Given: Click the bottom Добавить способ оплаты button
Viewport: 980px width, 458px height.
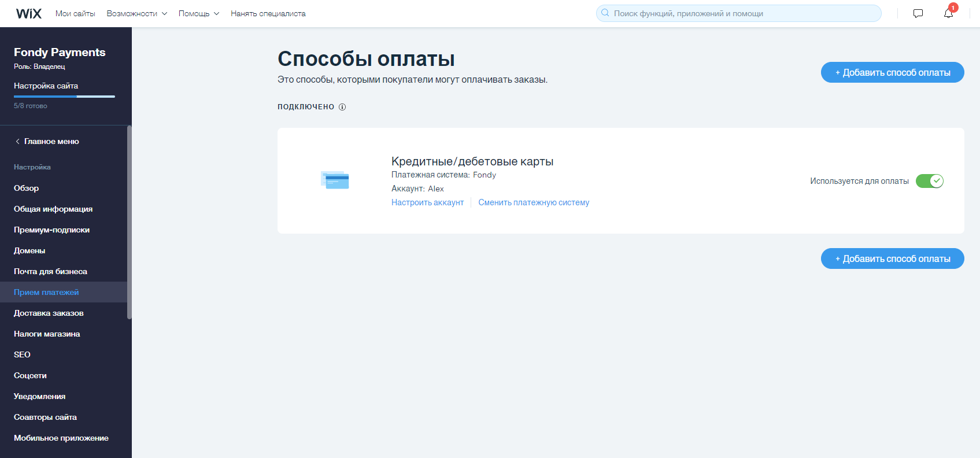Looking at the screenshot, I should click(893, 258).
